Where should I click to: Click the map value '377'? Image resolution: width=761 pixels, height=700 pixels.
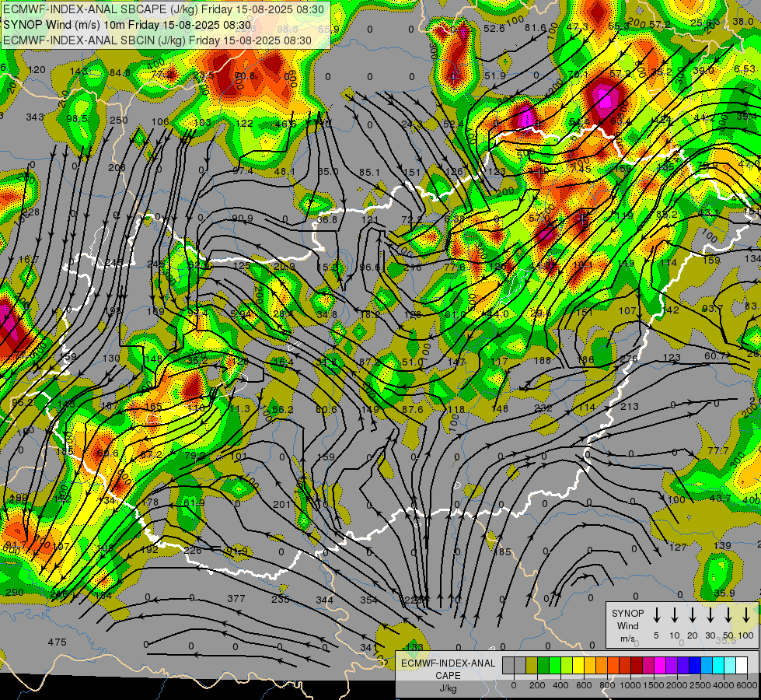(236, 598)
